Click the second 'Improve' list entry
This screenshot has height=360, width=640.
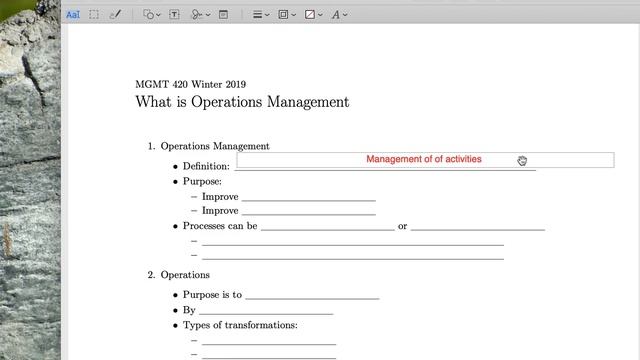point(220,211)
